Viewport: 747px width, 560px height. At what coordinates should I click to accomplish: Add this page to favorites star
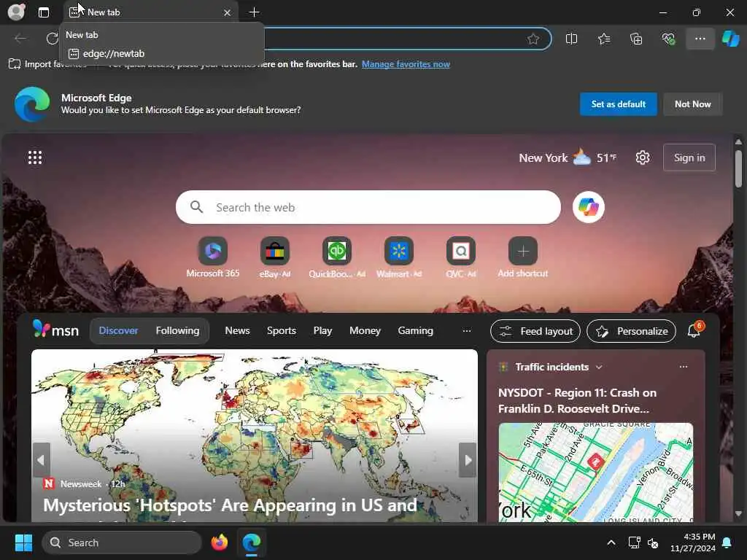pyautogui.click(x=533, y=39)
